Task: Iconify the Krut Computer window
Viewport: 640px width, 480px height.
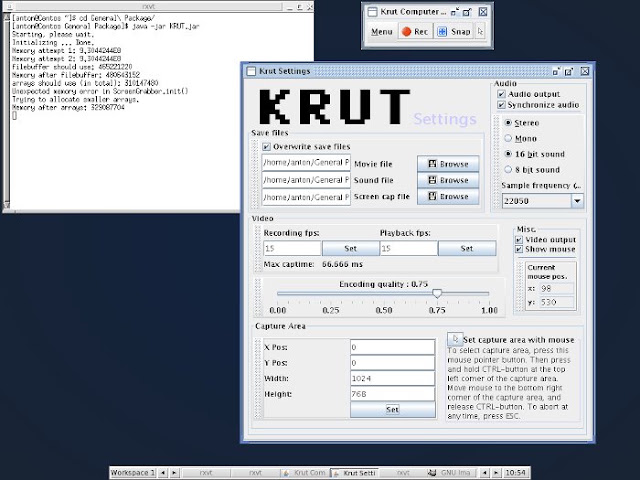Action: coord(455,12)
